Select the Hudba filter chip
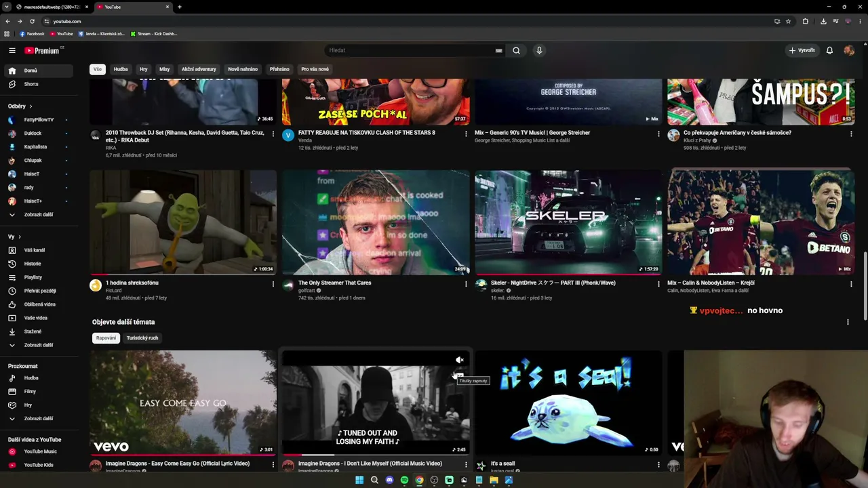868x488 pixels. click(121, 69)
